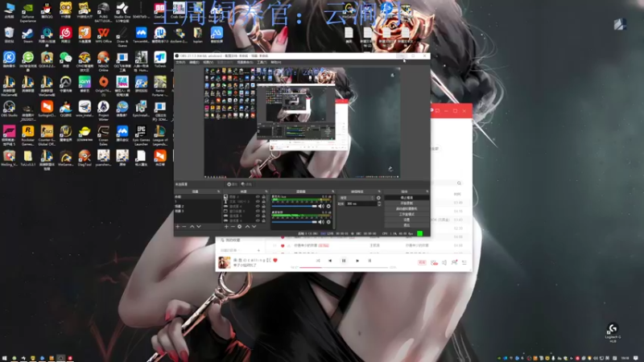Open Steam desktop shortcut
Screen dimensions: 644x362
(x=28, y=35)
